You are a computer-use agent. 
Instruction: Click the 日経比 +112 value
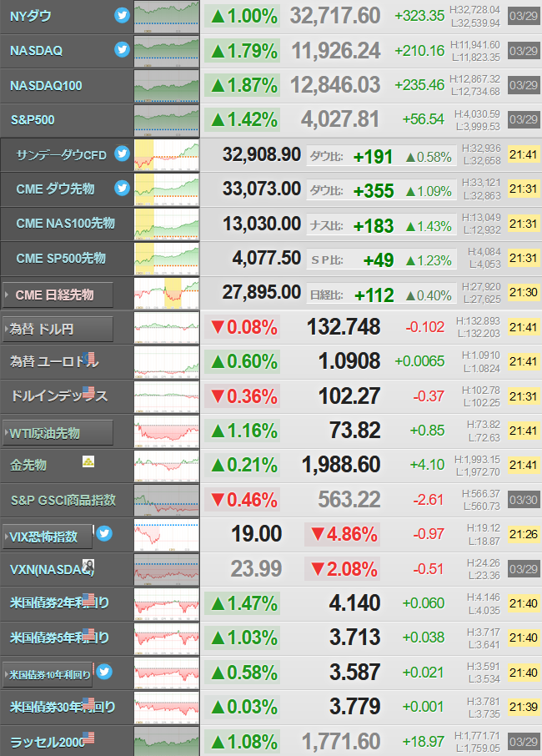(374, 295)
